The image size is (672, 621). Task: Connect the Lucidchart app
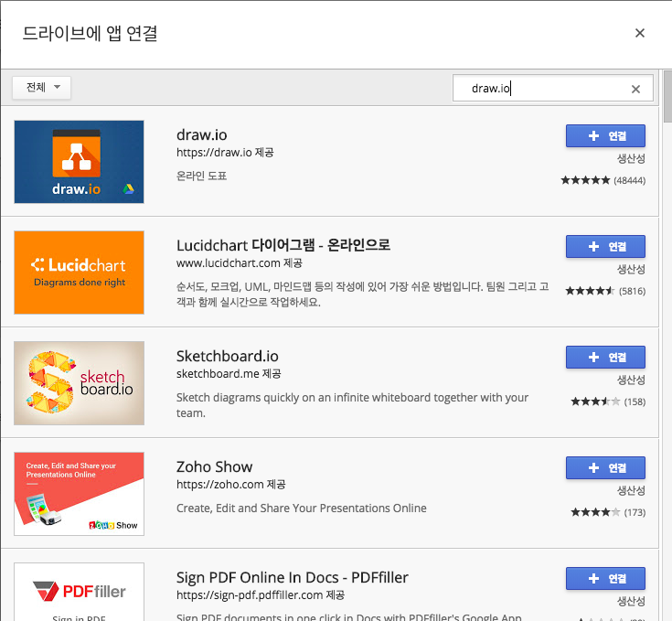[x=605, y=246]
